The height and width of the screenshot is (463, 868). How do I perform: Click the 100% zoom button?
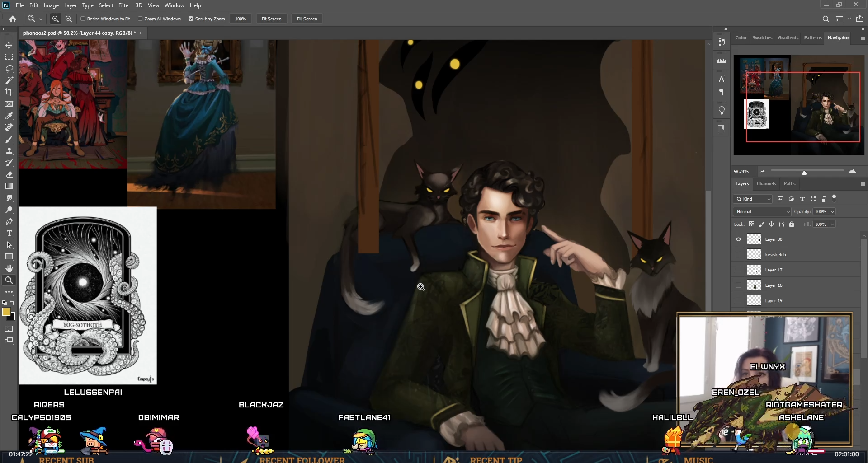tap(241, 19)
